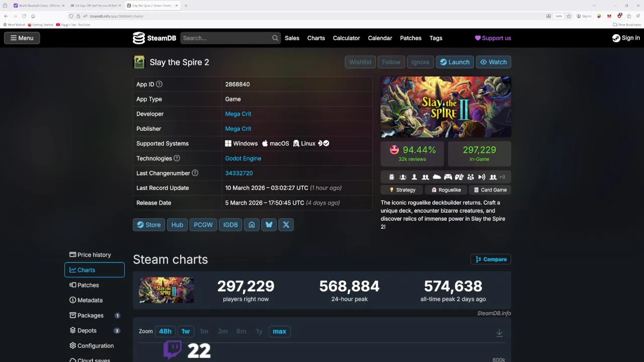Screen dimensions: 644x362
Task: Open changenumber 34332720
Action: click(239, 173)
